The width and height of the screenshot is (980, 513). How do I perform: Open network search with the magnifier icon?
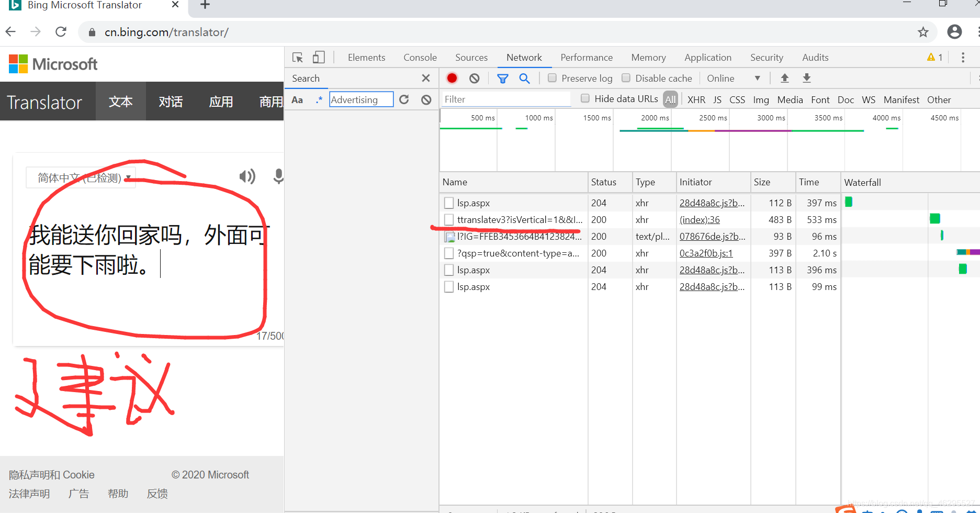(524, 79)
